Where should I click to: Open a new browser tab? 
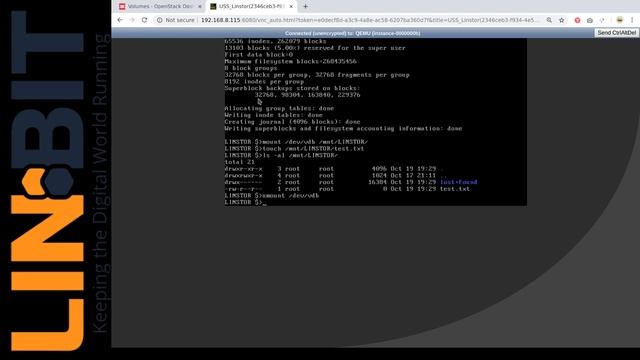point(305,7)
